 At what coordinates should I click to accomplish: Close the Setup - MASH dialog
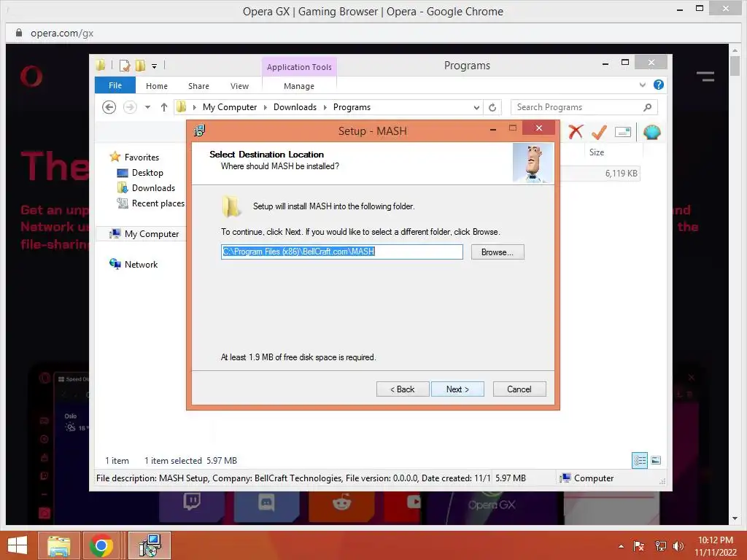(x=539, y=128)
